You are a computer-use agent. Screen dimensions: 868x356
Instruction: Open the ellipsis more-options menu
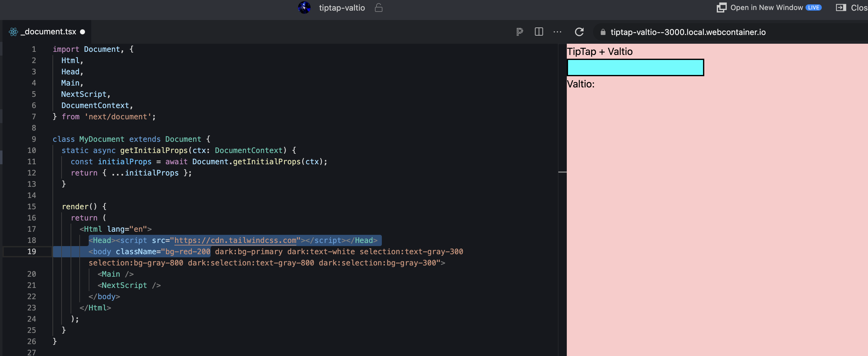pos(557,32)
